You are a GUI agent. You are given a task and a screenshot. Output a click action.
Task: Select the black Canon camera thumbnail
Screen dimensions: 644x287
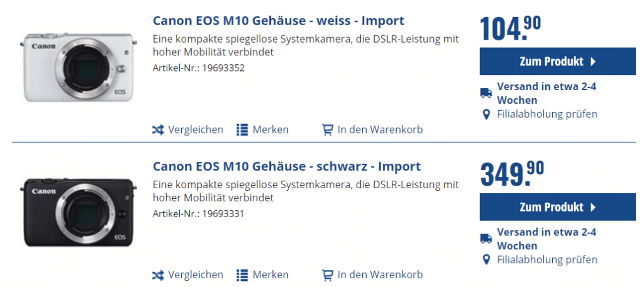tap(78, 212)
